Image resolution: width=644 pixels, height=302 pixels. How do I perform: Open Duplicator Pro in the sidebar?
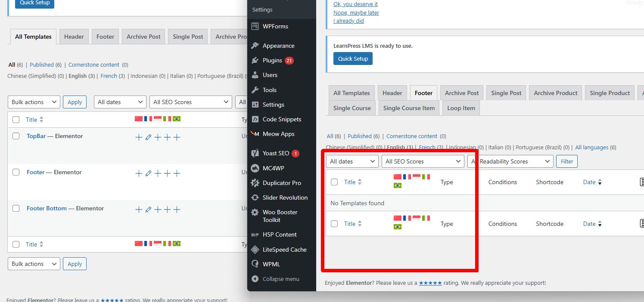[282, 183]
